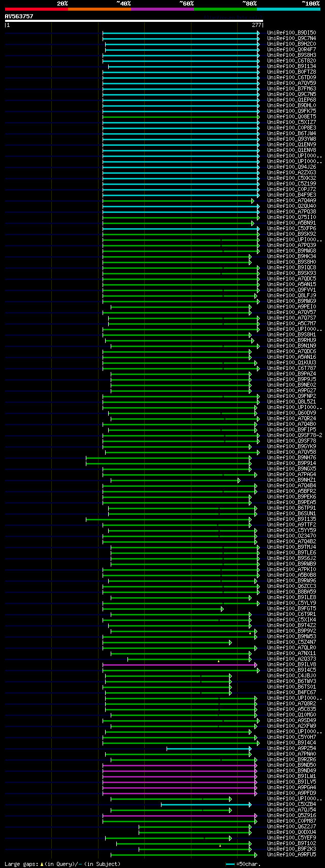The width and height of the screenshot is (325, 868).
Task: Select UniRef100_Q8LFJ9 hit
Action: coord(291,296)
